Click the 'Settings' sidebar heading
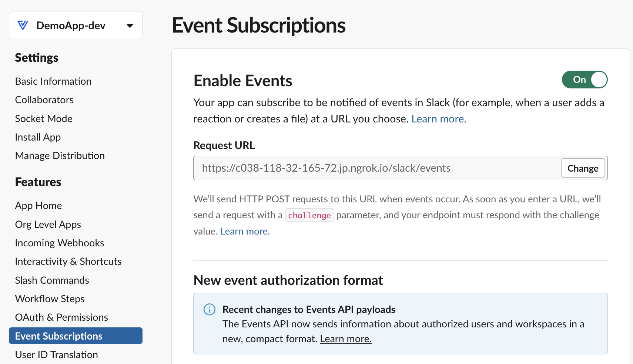Viewport: 633px width, 364px height. tap(37, 58)
